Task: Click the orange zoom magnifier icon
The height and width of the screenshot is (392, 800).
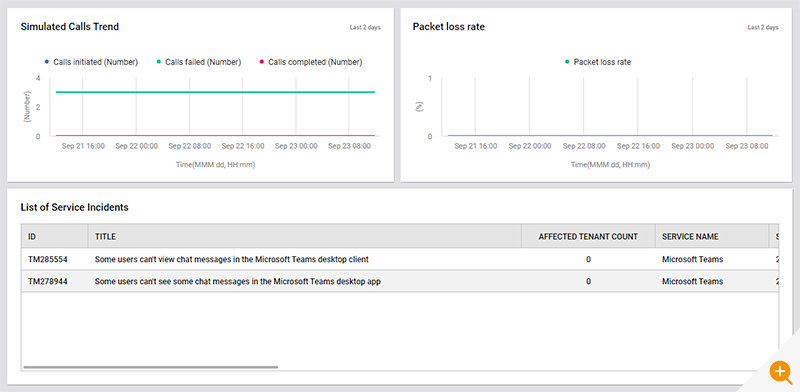Action: click(781, 371)
